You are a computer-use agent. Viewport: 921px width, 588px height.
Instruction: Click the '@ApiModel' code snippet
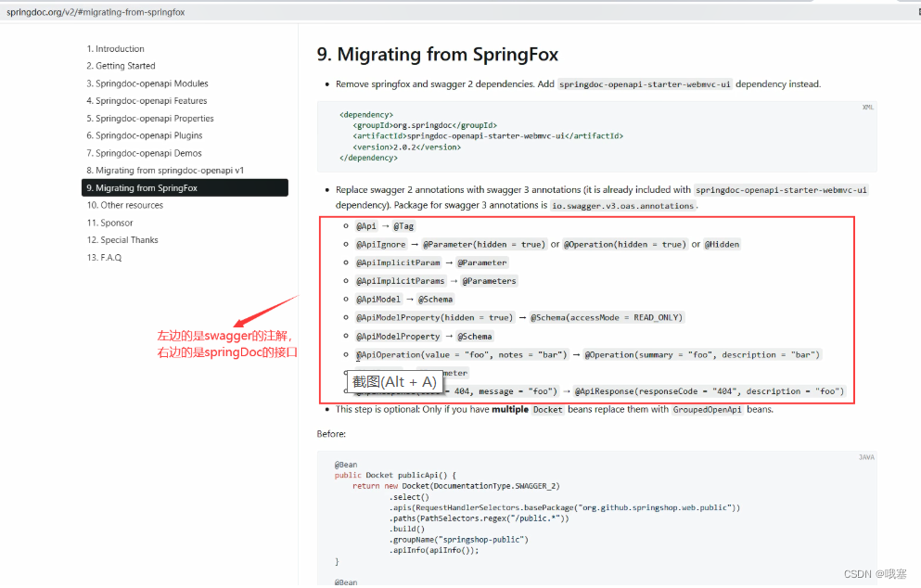coord(378,299)
